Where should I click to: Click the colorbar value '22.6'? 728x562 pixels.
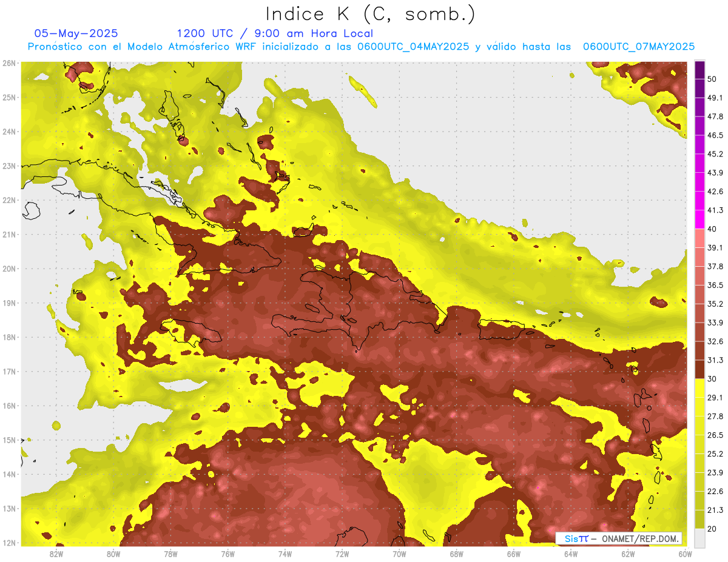point(715,491)
